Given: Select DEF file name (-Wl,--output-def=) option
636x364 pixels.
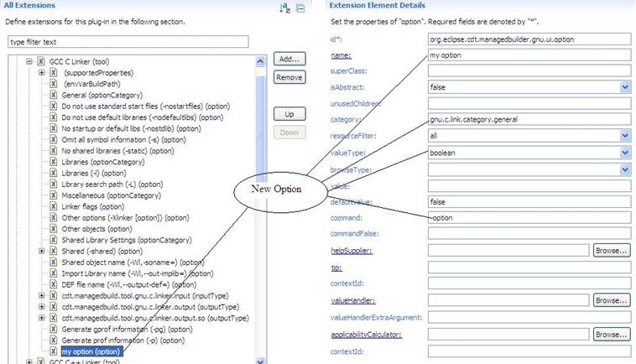Looking at the screenshot, I should point(129,284).
